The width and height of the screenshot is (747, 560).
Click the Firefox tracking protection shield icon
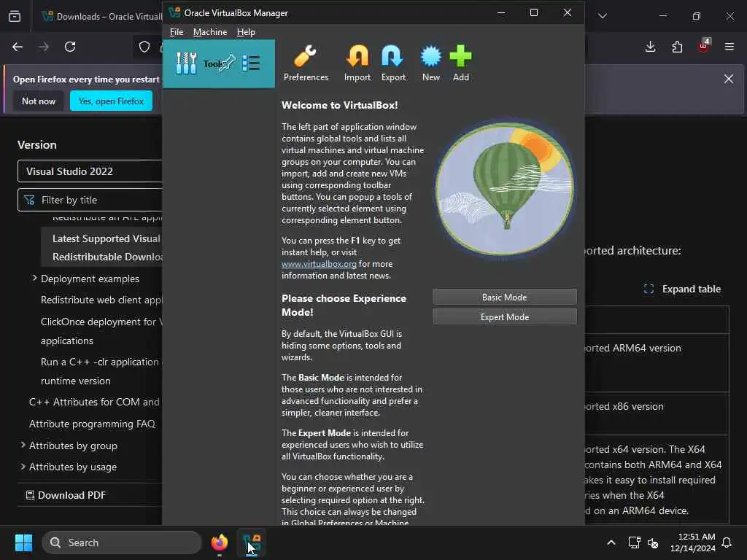click(144, 47)
